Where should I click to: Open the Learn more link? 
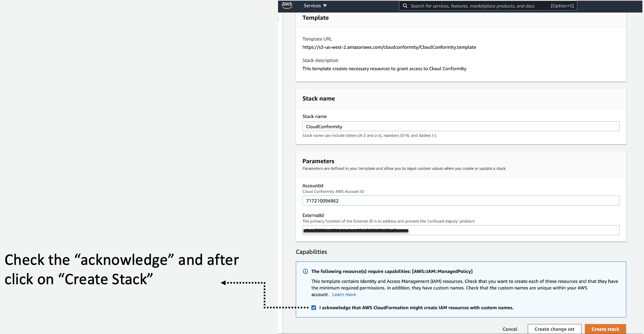pyautogui.click(x=344, y=295)
